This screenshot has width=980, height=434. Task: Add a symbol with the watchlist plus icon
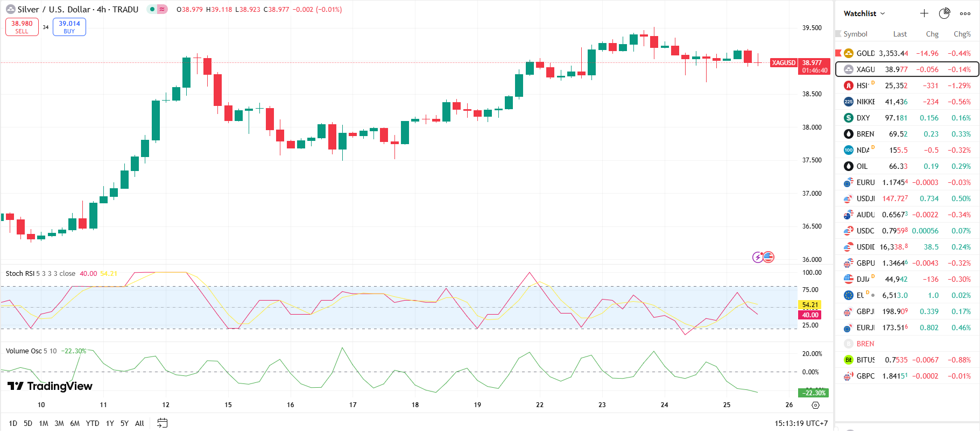click(x=924, y=13)
